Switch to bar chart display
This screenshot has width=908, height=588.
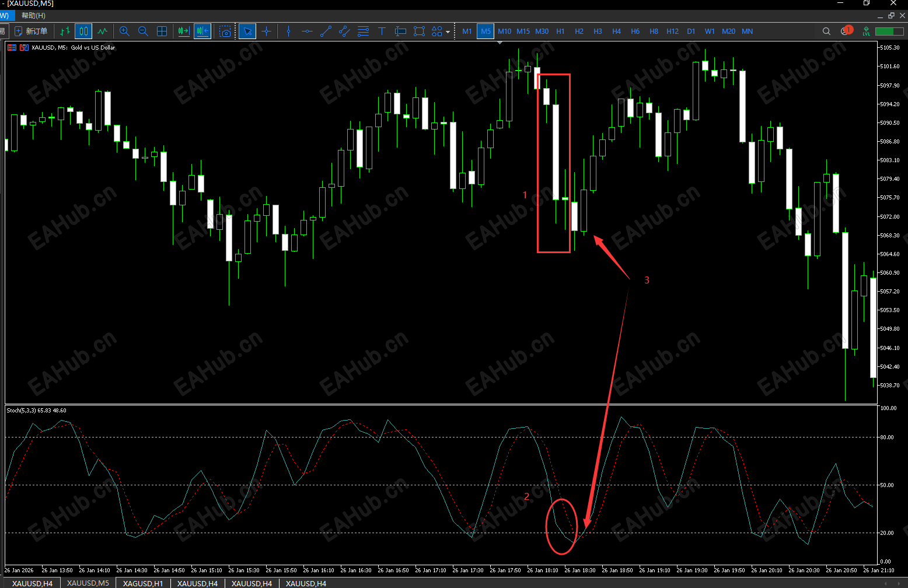pos(65,31)
